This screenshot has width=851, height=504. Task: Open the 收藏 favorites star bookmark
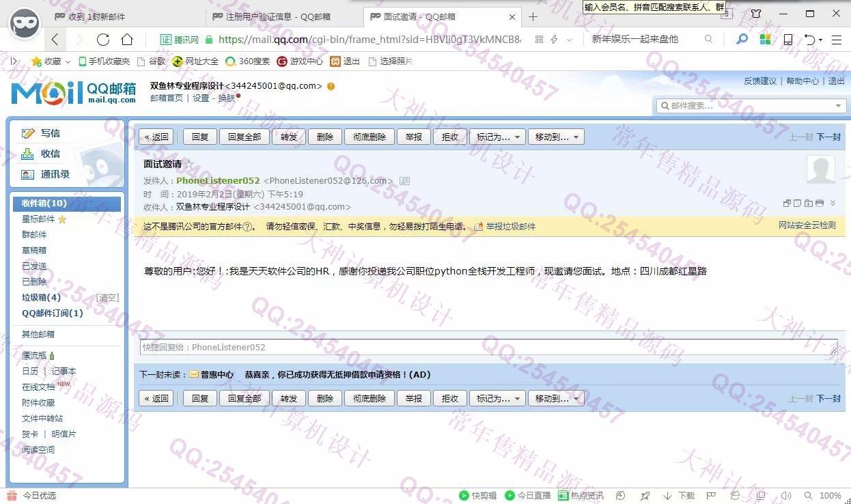[46, 61]
